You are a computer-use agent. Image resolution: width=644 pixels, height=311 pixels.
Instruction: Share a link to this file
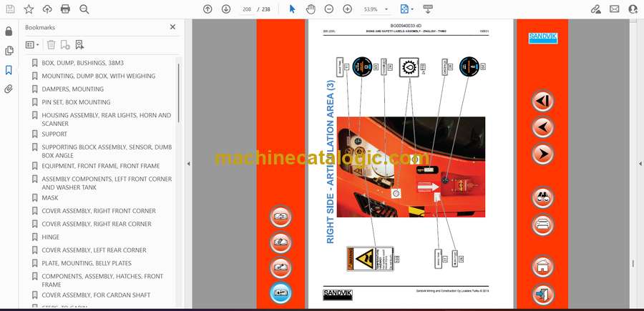point(595,9)
